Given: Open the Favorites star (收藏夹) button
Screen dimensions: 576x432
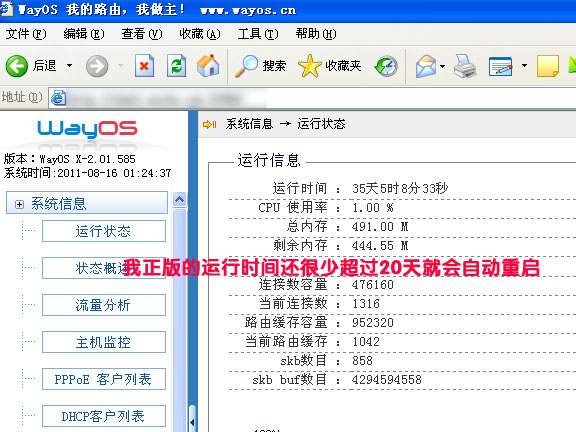Looking at the screenshot, I should click(x=330, y=66).
